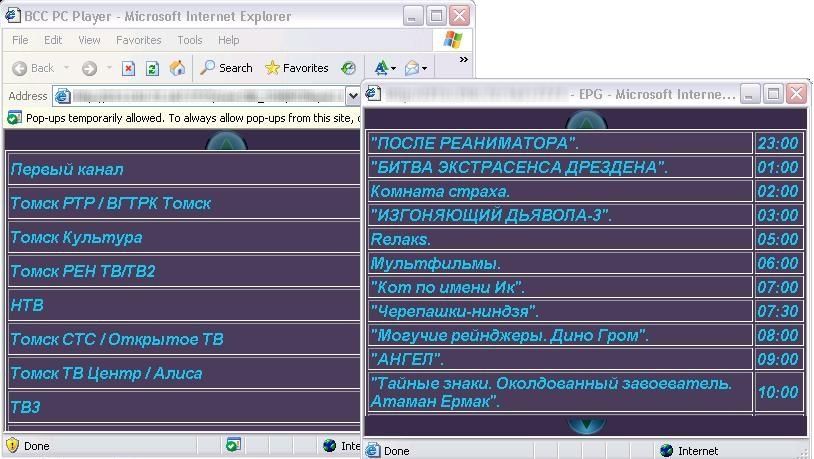The height and width of the screenshot is (459, 814).
Task: Select channel Томск РТР / ВГТРК Томск
Action: pos(184,203)
